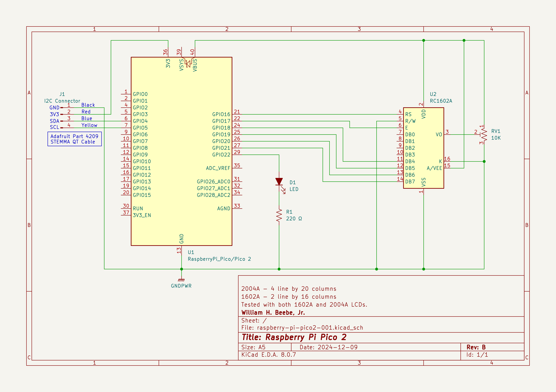Select the GPIO22 pin label

[x=221, y=155]
